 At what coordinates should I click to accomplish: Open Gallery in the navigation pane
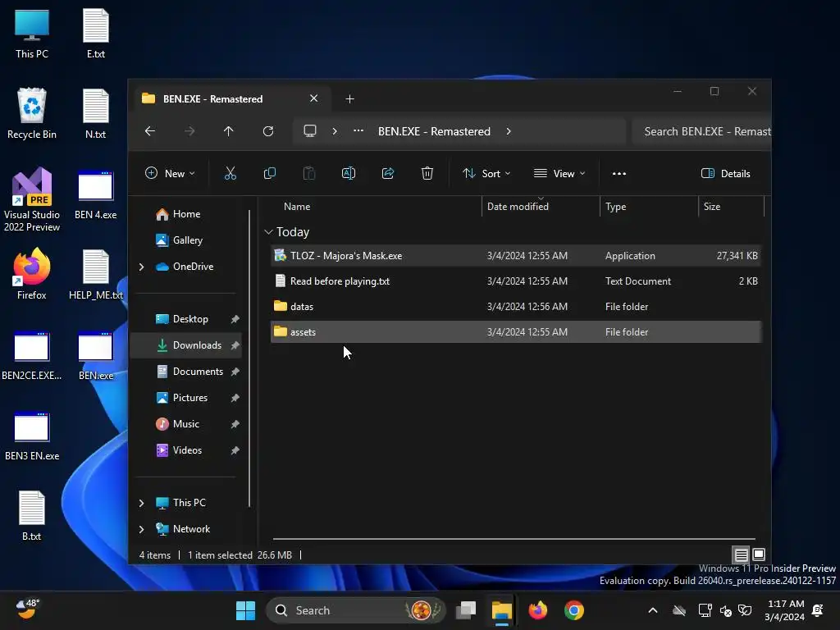click(x=186, y=240)
